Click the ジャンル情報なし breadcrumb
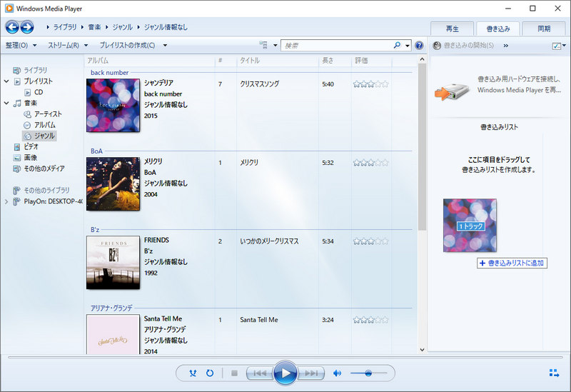 coord(166,27)
